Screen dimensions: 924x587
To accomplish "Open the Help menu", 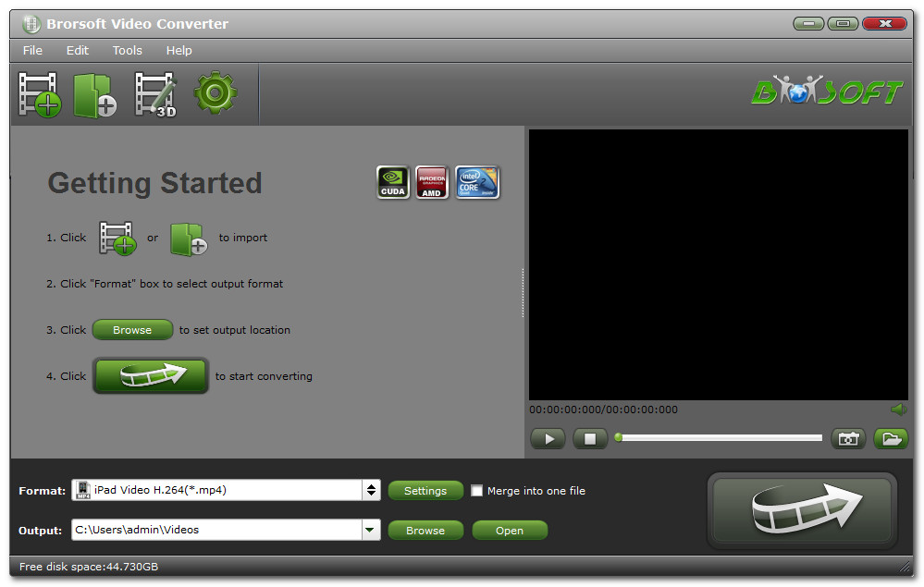I will (x=179, y=51).
